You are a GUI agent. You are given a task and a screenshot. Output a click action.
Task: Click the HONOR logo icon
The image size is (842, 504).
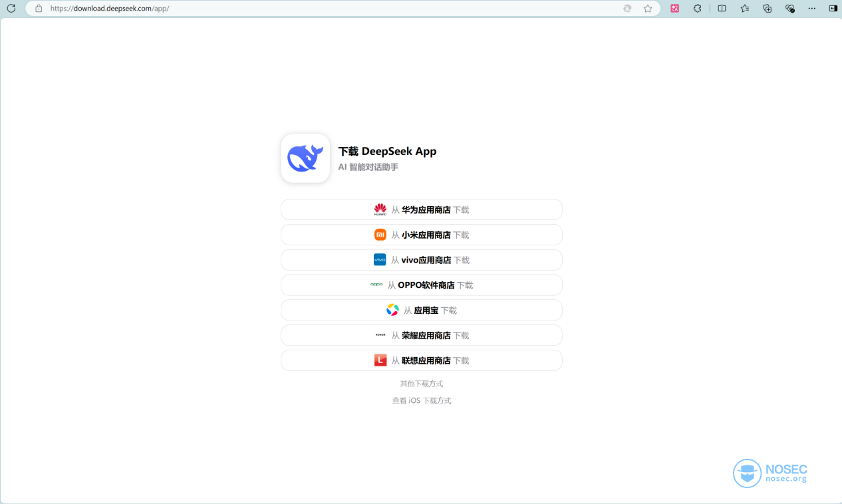[380, 335]
